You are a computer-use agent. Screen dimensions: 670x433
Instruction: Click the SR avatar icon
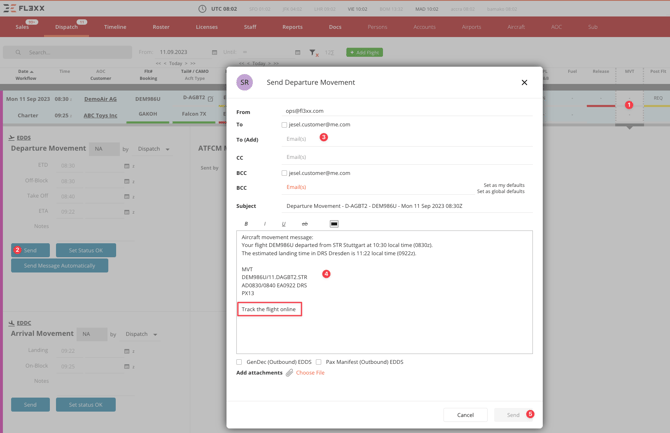[x=245, y=83]
